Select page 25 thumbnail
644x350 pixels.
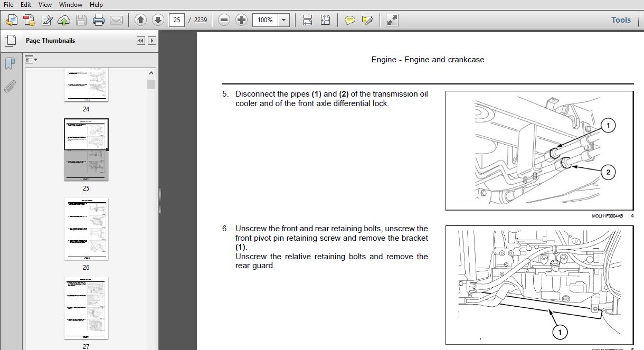pos(86,150)
